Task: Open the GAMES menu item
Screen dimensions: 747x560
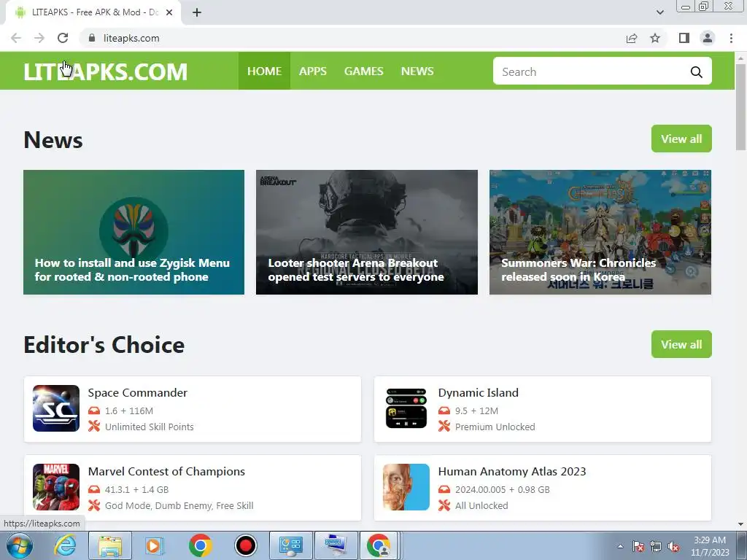Action: pyautogui.click(x=363, y=71)
